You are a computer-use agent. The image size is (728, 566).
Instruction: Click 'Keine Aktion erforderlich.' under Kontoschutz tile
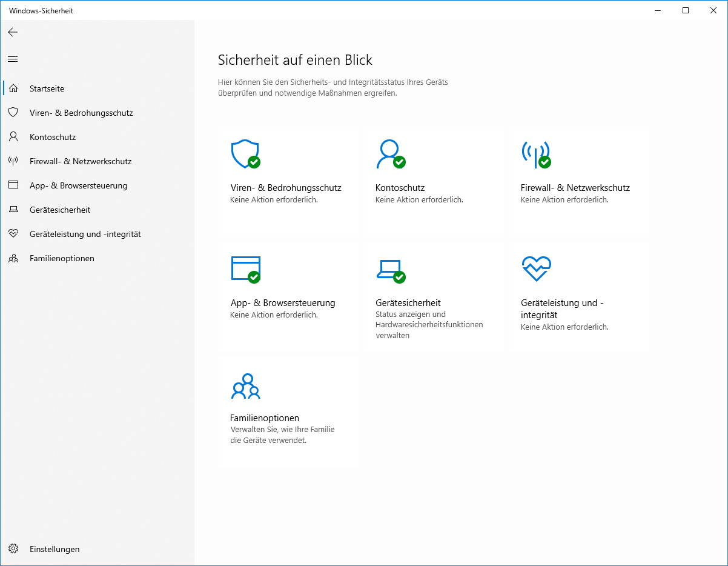click(419, 199)
